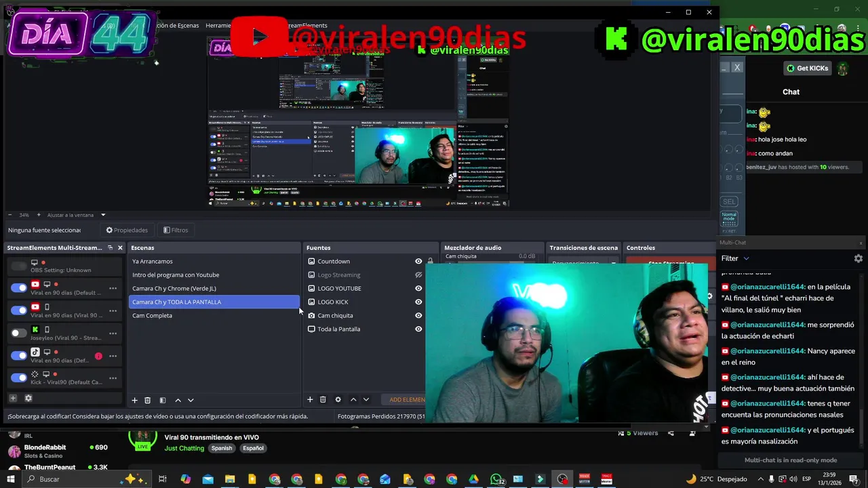Viewport: 868px width, 488px height.
Task: Show the Logo Streaming source
Action: pos(418,274)
